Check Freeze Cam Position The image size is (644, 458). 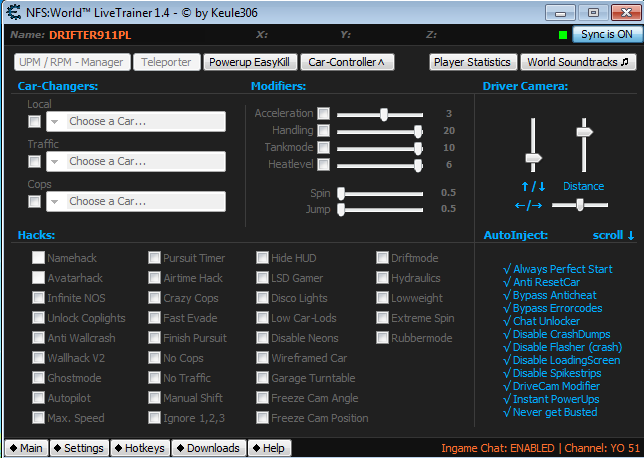[262, 418]
